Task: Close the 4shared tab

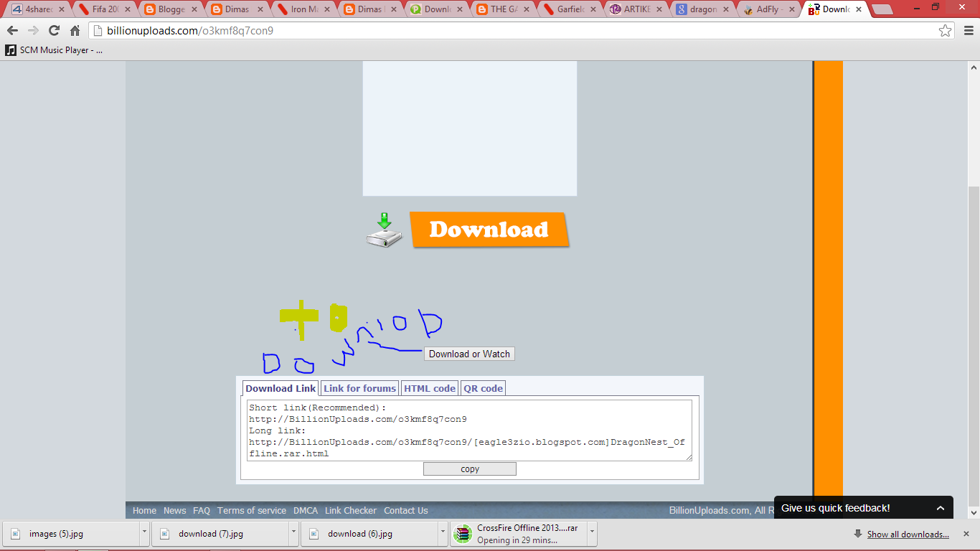Action: click(62, 10)
